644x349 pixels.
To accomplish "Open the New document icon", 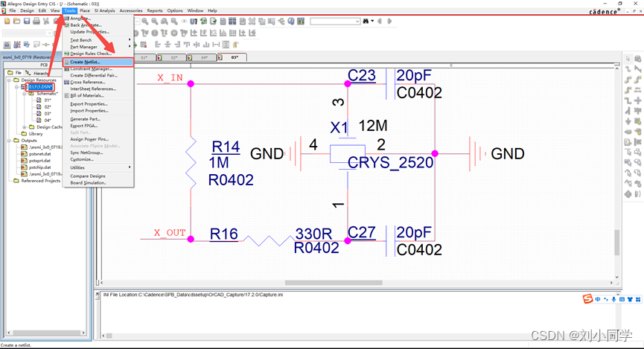I will pyautogui.click(x=7, y=21).
